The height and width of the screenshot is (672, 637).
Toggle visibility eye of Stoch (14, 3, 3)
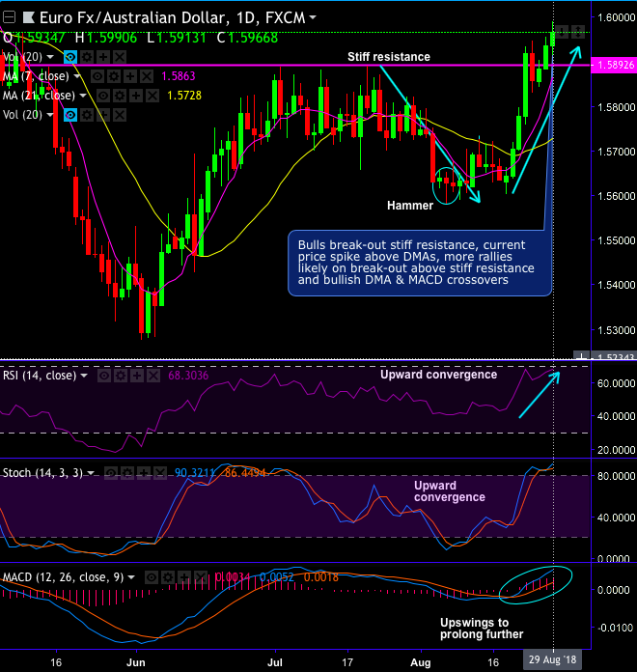[111, 473]
